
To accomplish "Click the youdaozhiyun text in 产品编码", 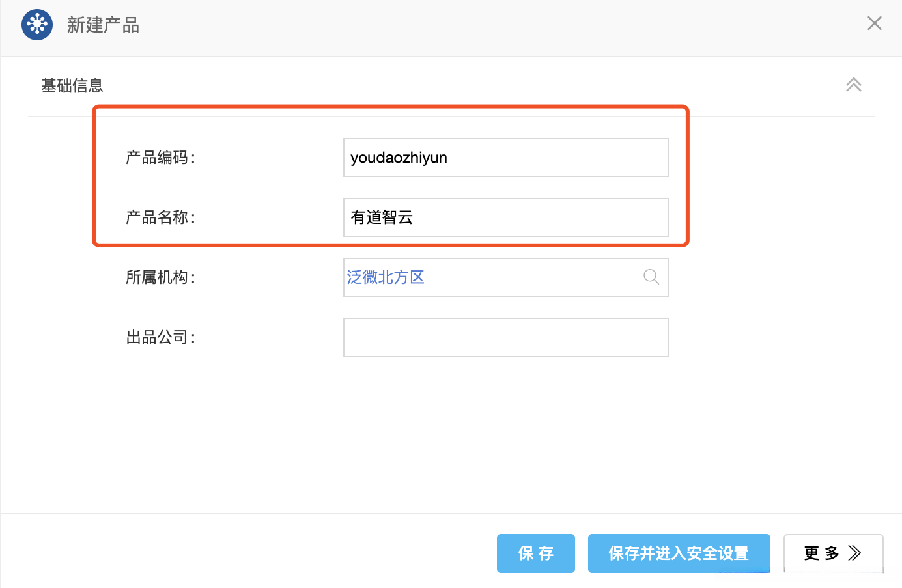I will tap(399, 158).
